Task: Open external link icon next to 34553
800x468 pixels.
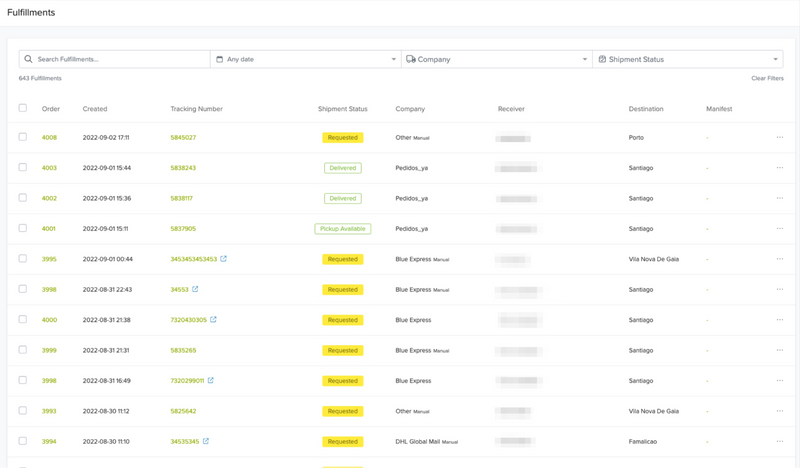Action: [196, 289]
